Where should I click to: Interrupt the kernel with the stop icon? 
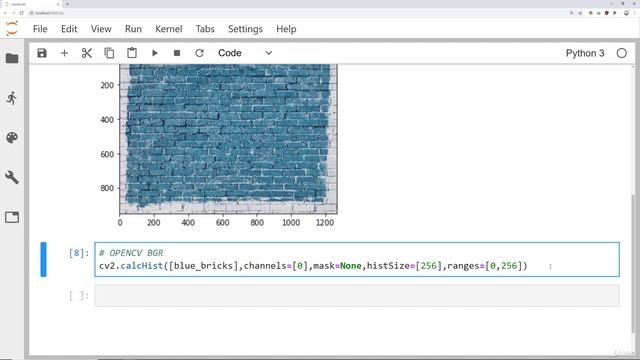click(x=177, y=53)
